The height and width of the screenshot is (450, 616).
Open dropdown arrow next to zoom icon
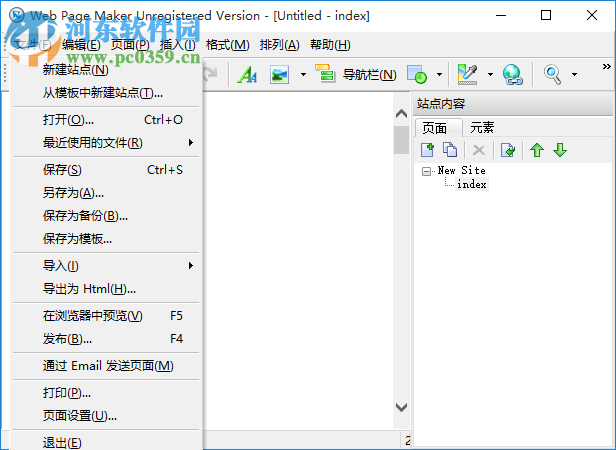(574, 74)
